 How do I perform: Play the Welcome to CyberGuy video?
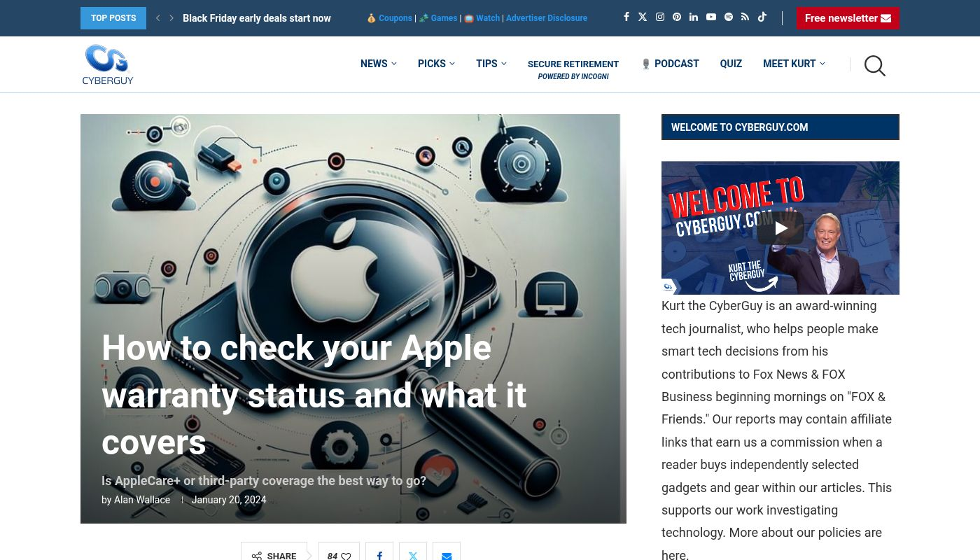coord(780,228)
